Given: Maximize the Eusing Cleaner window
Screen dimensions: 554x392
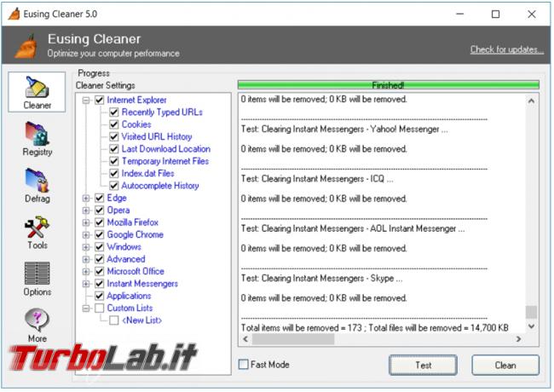Looking at the screenshot, I should pyautogui.click(x=495, y=14).
